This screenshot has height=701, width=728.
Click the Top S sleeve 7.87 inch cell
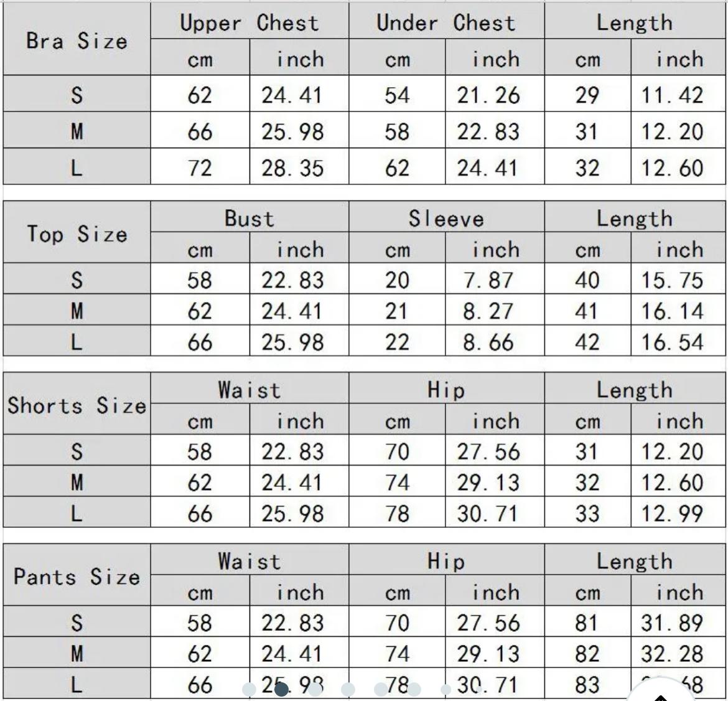point(488,280)
